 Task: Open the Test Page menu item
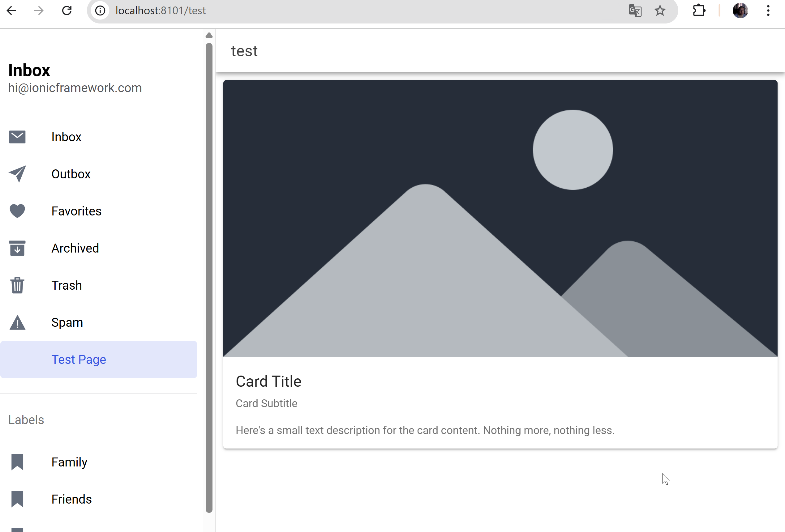(78, 360)
